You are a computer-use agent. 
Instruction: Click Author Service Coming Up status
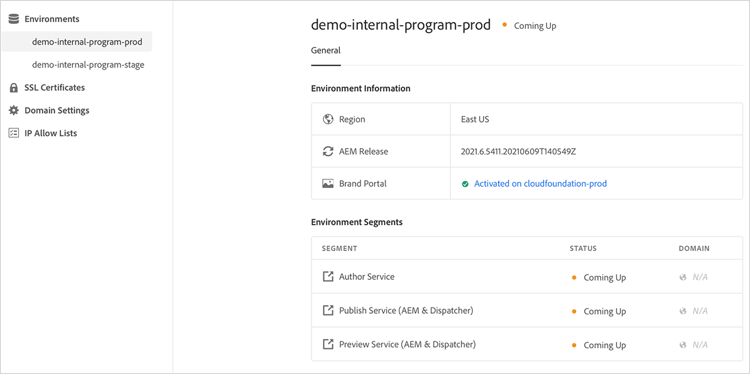(605, 277)
